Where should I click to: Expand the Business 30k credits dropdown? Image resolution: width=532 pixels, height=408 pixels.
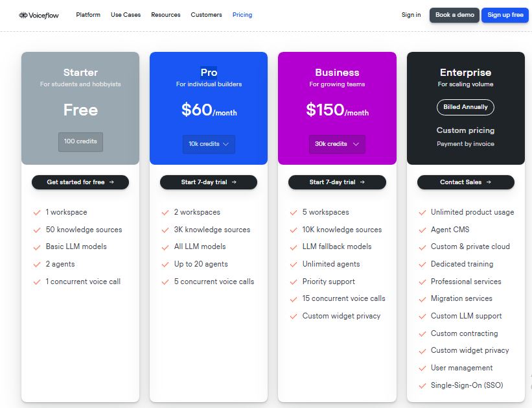click(337, 144)
